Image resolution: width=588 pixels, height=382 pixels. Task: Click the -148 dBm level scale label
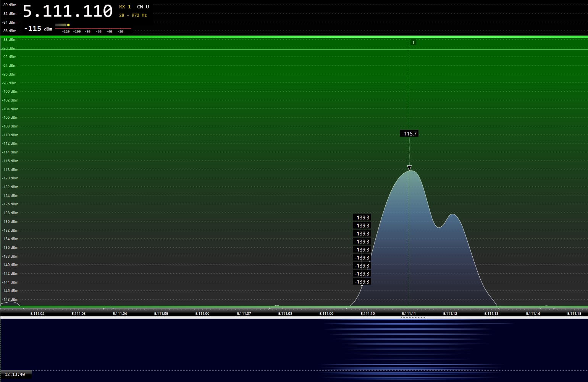(10, 300)
